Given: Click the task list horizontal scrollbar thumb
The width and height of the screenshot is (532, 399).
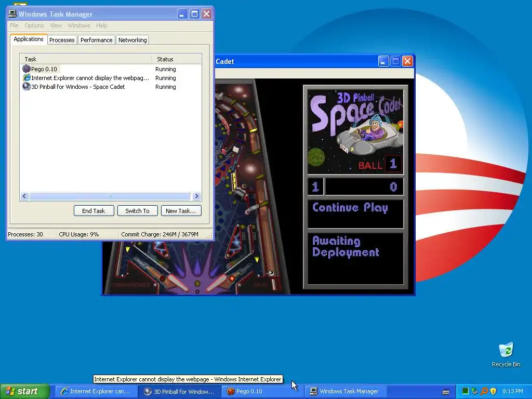Looking at the screenshot, I should (109, 196).
